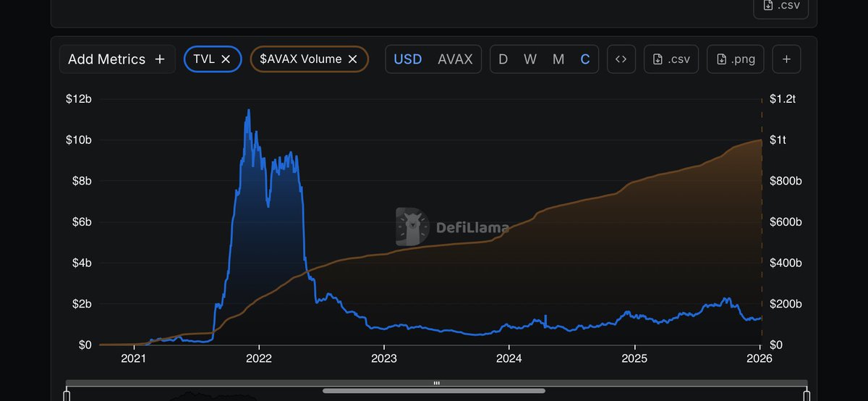Remove the TVL metric chip

(226, 59)
